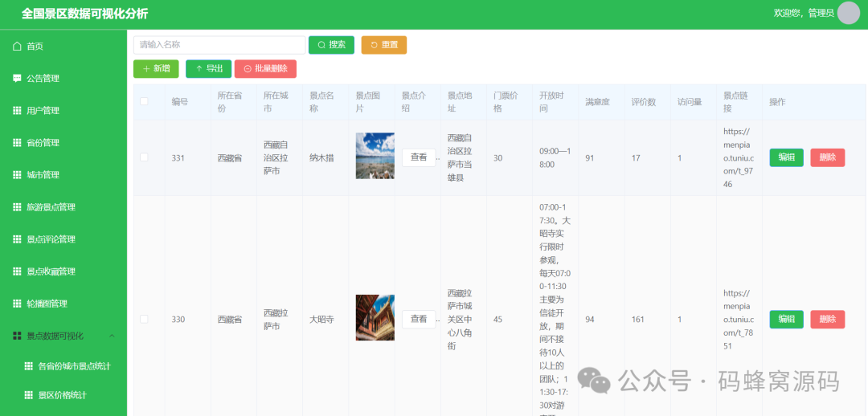
Task: Click the 景点名称 cell 大昭寺
Action: click(321, 319)
